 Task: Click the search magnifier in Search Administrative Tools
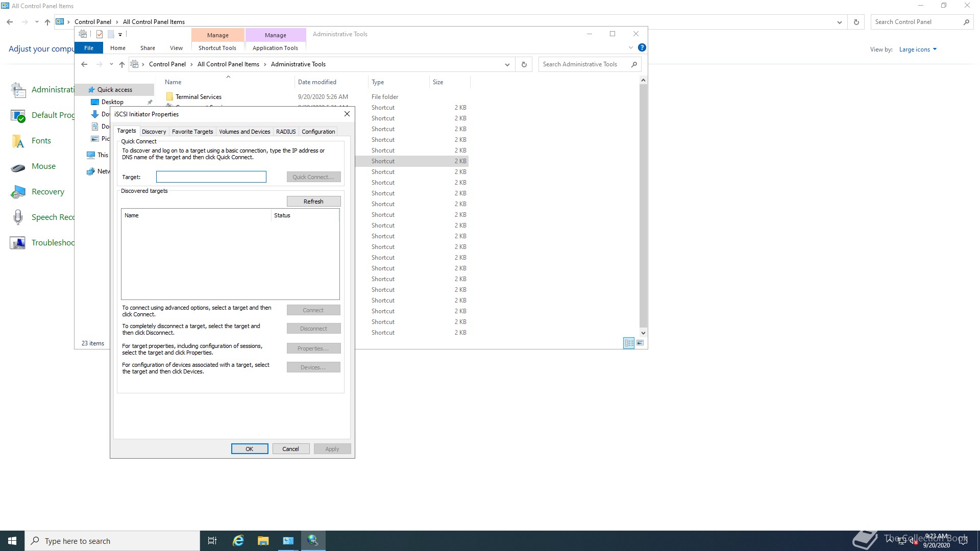[x=634, y=64]
